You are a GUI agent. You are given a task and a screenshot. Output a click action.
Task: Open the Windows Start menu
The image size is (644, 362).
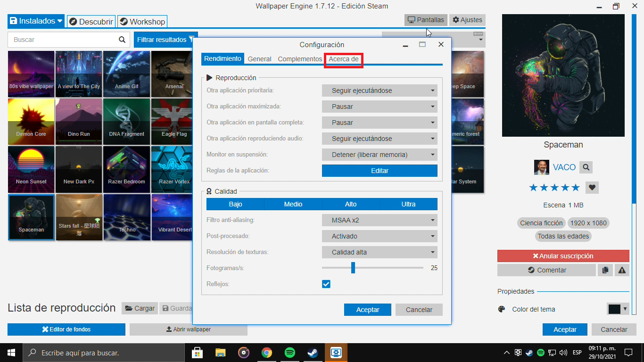pos(11,353)
